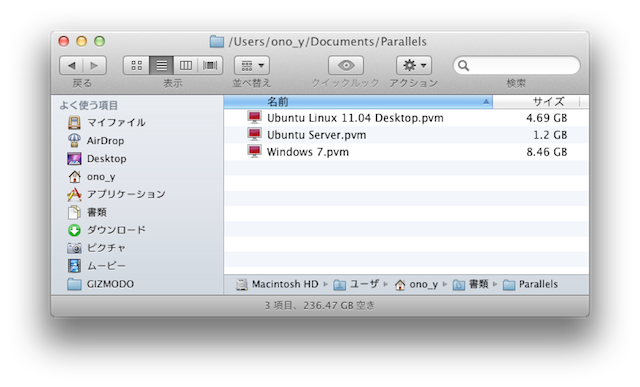Click the マイファイル sidebar icon

pos(74,122)
